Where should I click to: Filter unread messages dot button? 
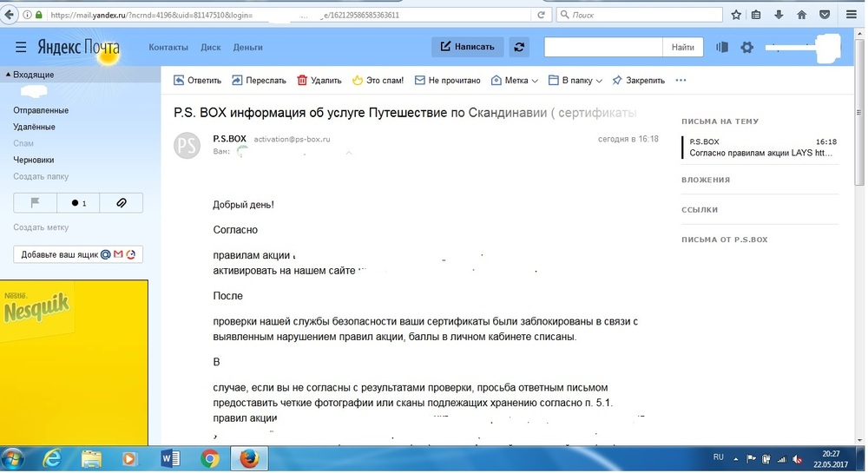pos(78,203)
